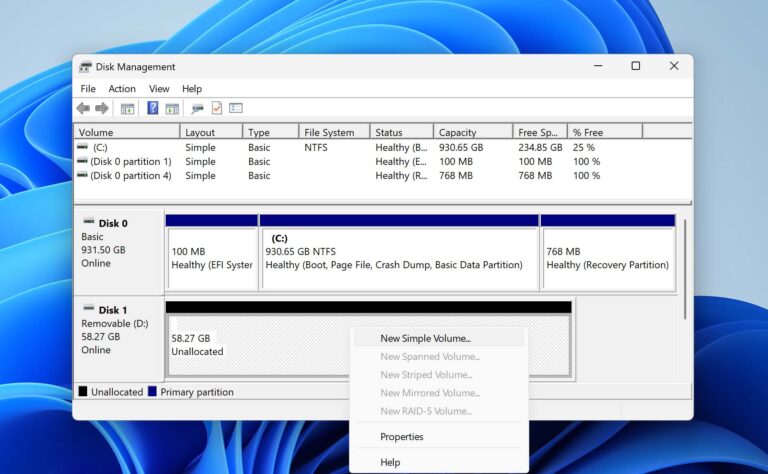This screenshot has width=768, height=474.
Task: Click Help at bottom of context menu
Action: (x=439, y=462)
